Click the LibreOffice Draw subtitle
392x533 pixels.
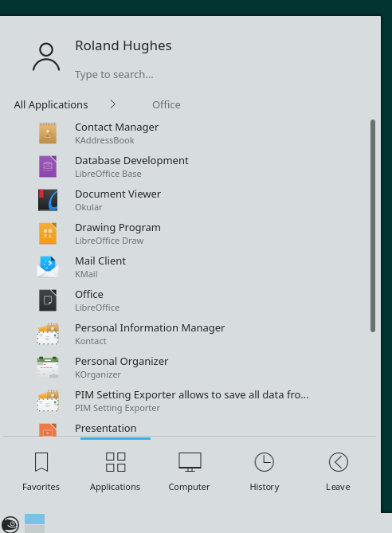109,241
